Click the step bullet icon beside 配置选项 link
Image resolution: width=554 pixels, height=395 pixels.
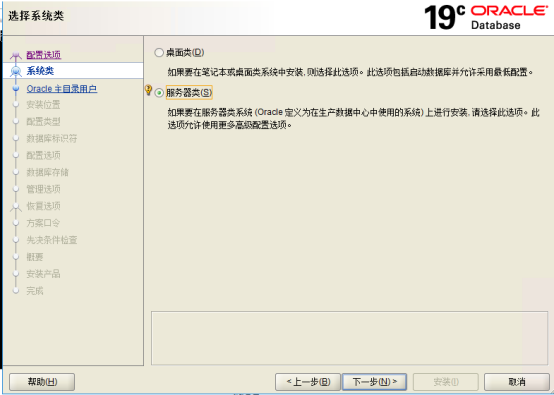coord(16,55)
